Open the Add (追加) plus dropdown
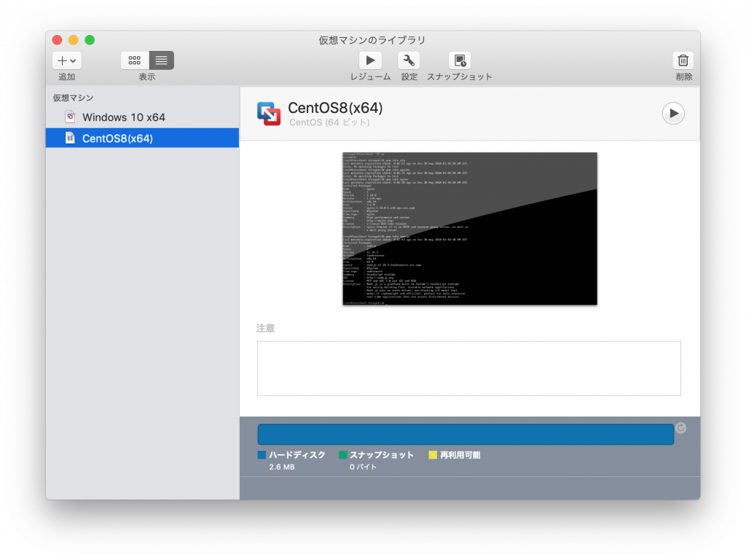 tap(66, 60)
